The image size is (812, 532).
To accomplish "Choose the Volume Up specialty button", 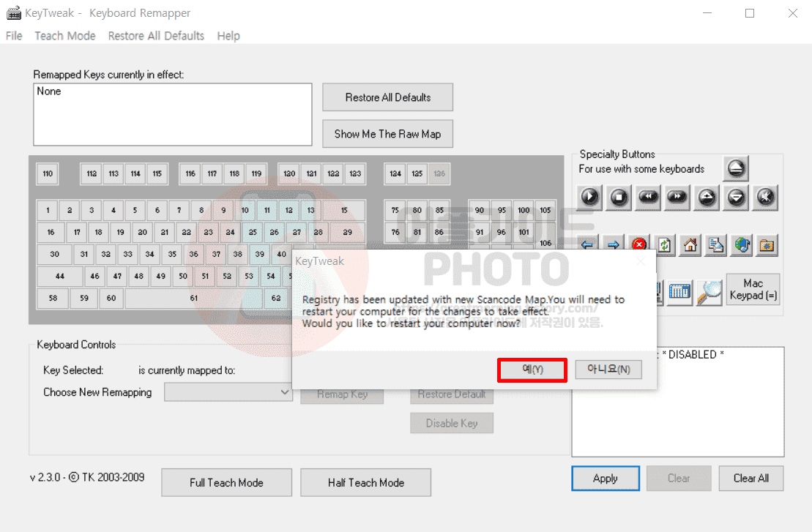I will point(707,197).
